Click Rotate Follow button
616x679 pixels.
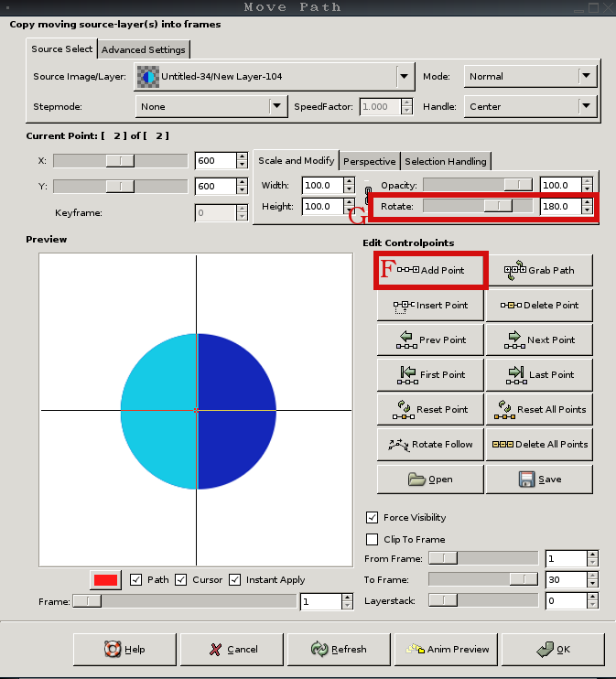[430, 445]
